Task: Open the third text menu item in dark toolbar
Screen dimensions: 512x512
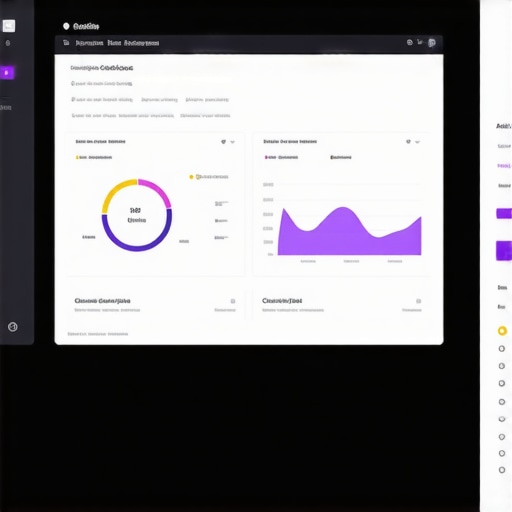Action: tap(141, 43)
